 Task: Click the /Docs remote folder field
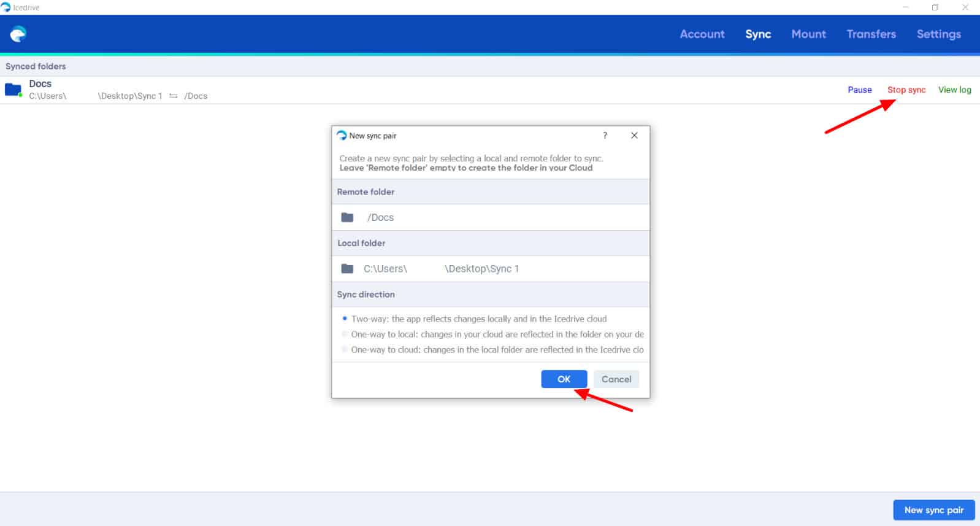[491, 217]
